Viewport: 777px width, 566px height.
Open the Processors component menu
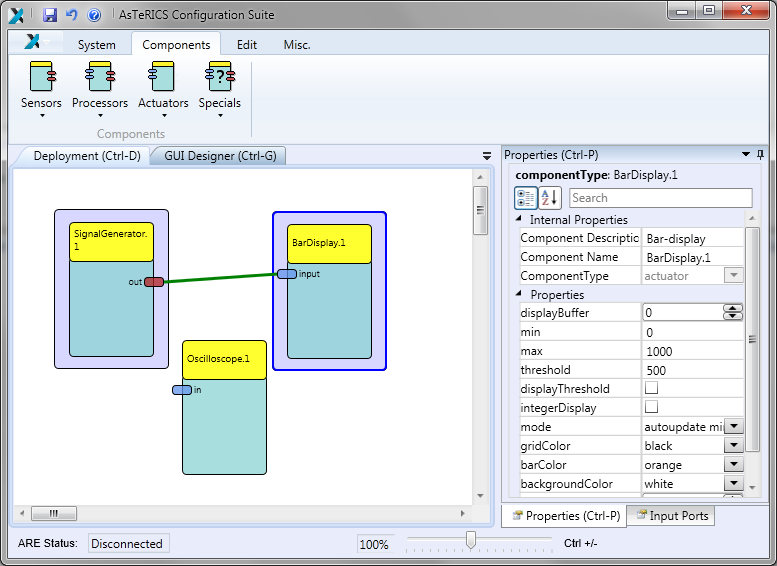click(x=100, y=89)
